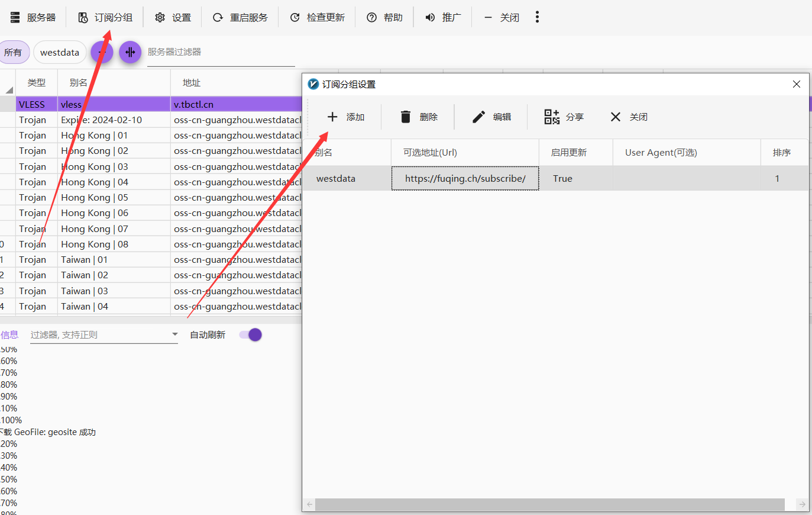Open the 检查更新 menu
The image size is (812, 515).
point(317,18)
